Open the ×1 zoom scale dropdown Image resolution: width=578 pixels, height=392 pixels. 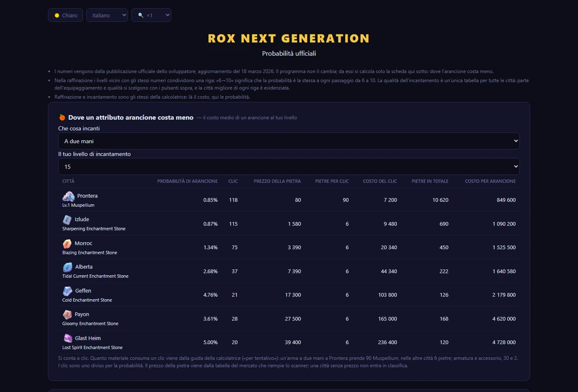click(151, 15)
